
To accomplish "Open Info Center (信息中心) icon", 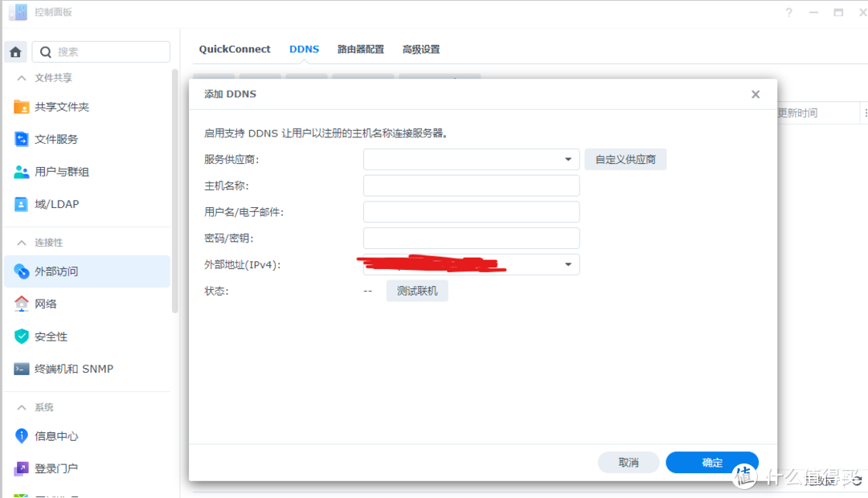I will pyautogui.click(x=22, y=436).
